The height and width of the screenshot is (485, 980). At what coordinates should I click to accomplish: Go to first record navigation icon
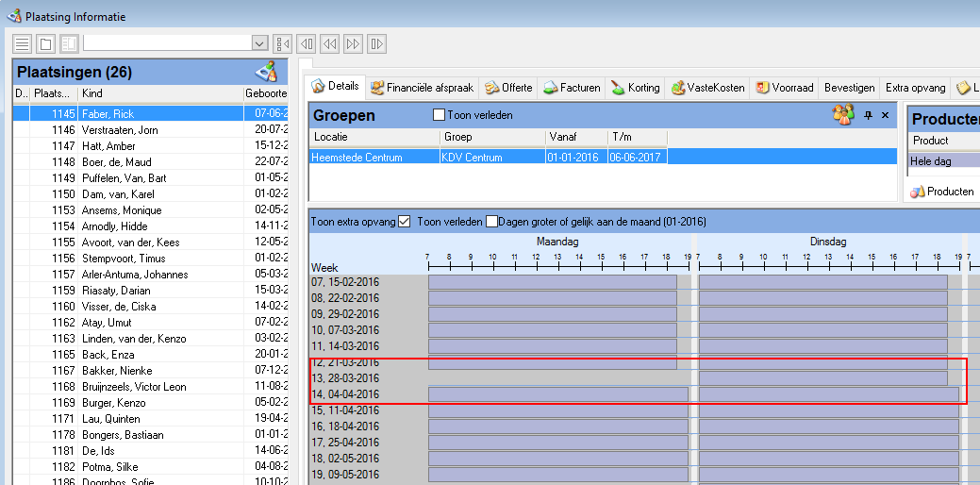(282, 43)
